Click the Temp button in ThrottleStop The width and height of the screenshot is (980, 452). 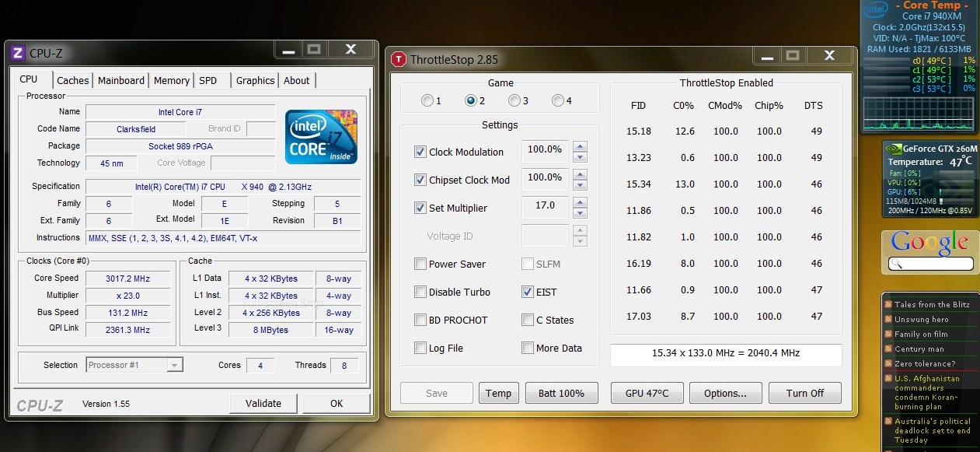pos(499,393)
